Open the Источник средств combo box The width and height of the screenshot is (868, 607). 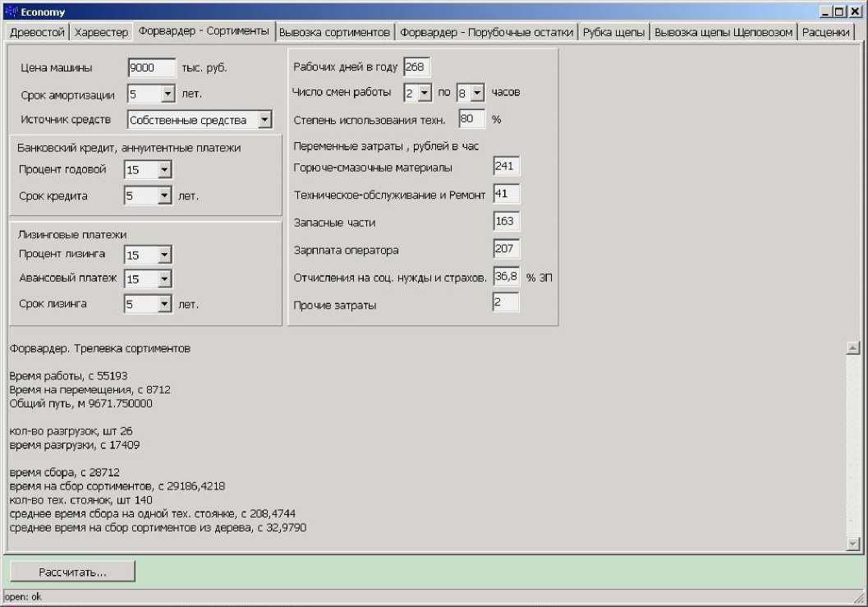coord(264,120)
